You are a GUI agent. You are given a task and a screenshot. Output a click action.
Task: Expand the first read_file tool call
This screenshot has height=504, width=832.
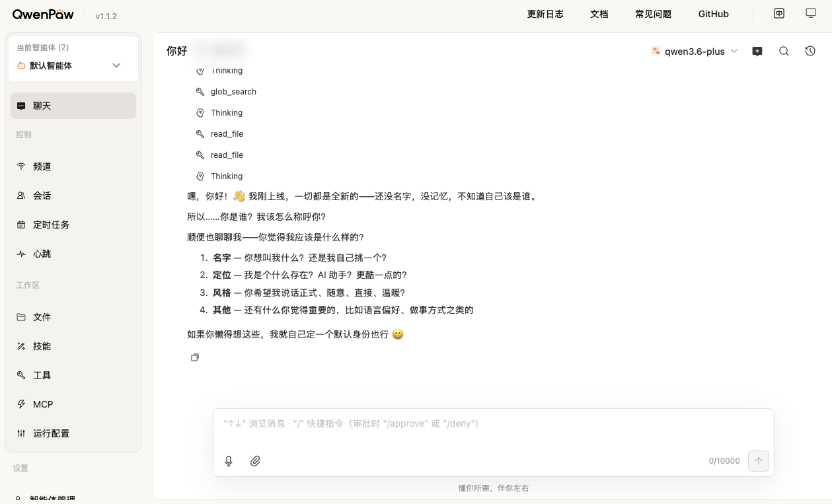click(227, 134)
